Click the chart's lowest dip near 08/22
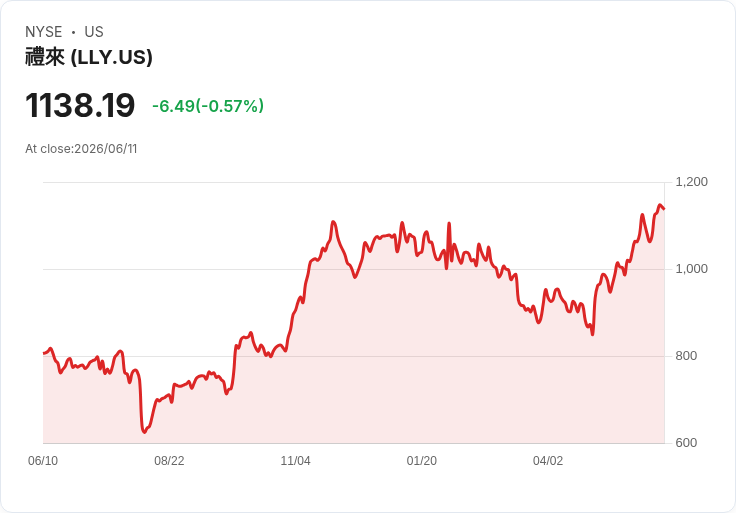 point(144,431)
